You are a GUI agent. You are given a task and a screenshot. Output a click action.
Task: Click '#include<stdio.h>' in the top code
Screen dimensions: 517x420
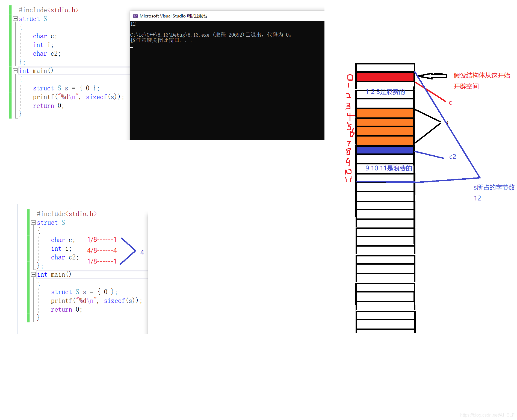[49, 10]
